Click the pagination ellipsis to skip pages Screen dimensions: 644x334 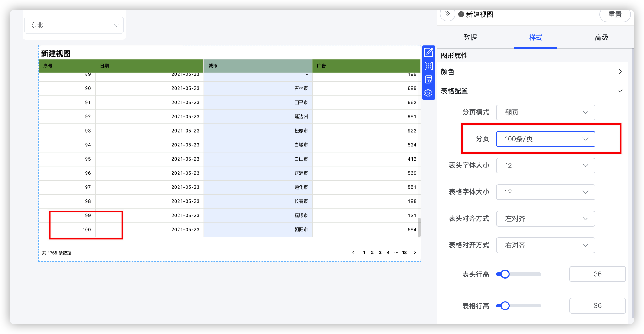(x=396, y=253)
